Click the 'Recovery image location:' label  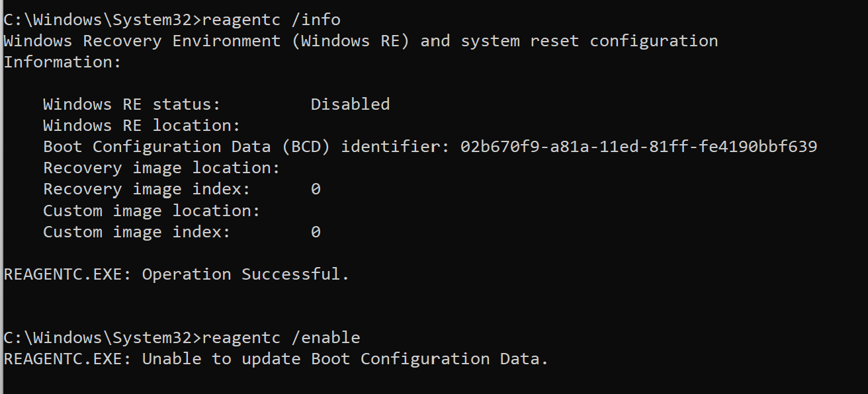[161, 168]
